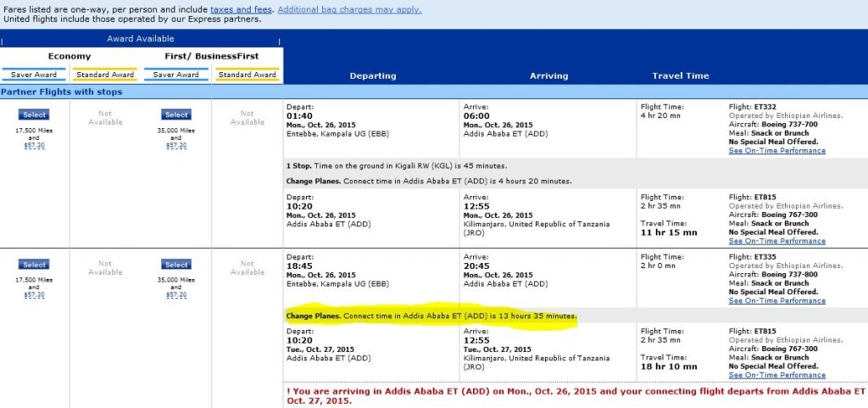Click the 11 hr 15 mn travel time
The width and height of the screenshot is (868, 408).
coord(669,232)
